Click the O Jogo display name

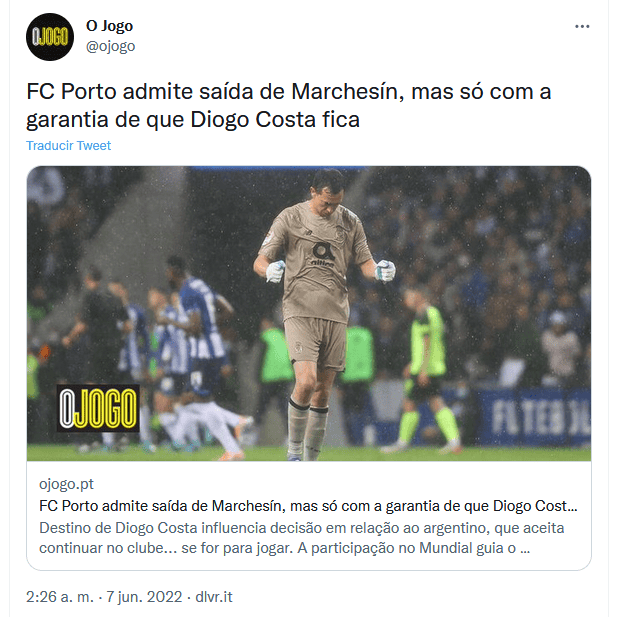(x=110, y=26)
